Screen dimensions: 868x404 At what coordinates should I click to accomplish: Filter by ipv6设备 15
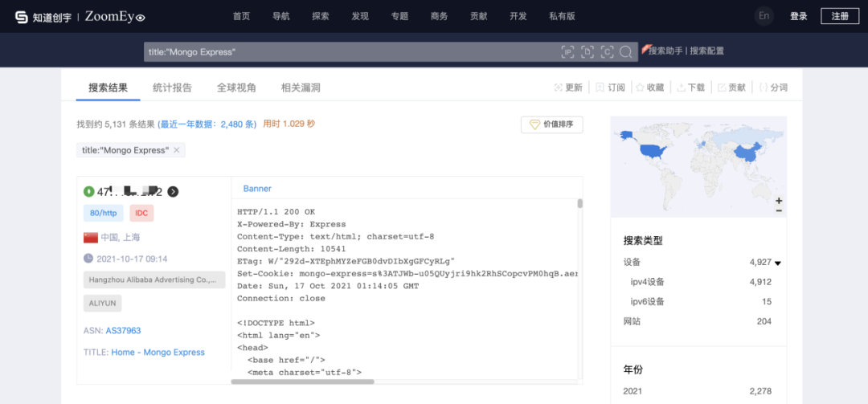(x=700, y=302)
